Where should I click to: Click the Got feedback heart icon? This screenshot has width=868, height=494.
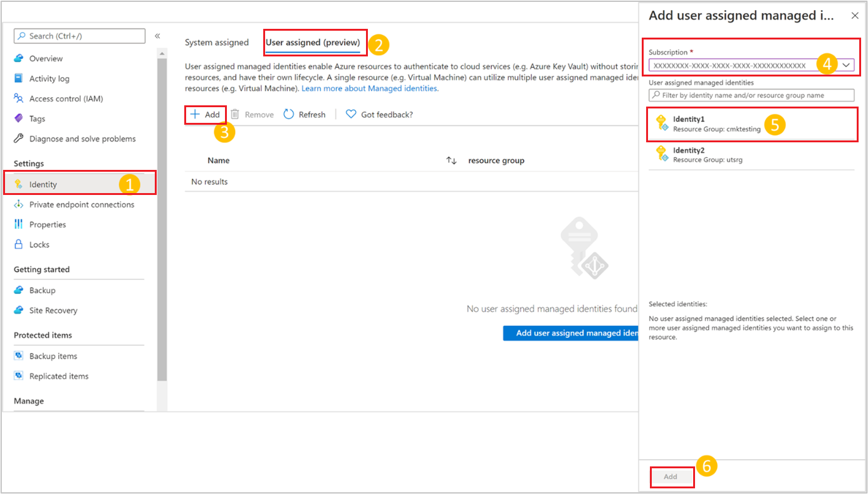(x=351, y=115)
